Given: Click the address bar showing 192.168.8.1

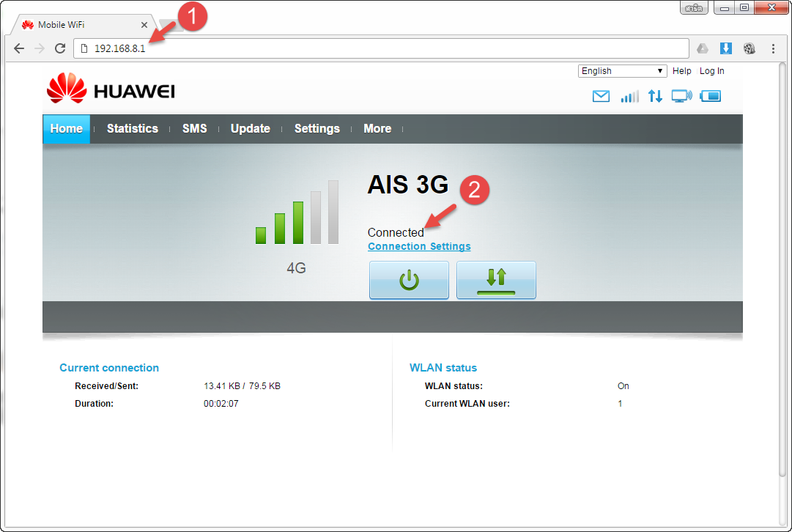Looking at the screenshot, I should tap(382, 48).
